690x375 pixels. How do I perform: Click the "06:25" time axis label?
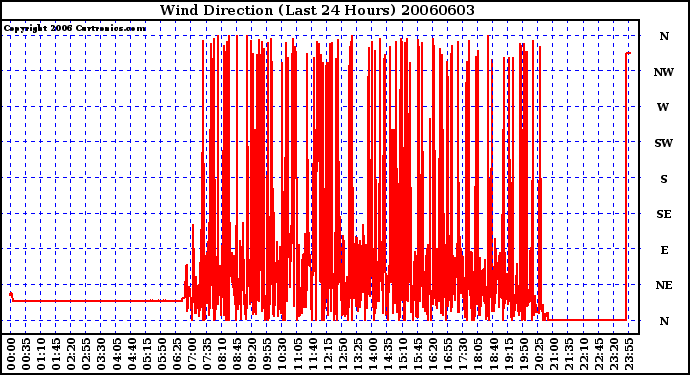[177, 354]
